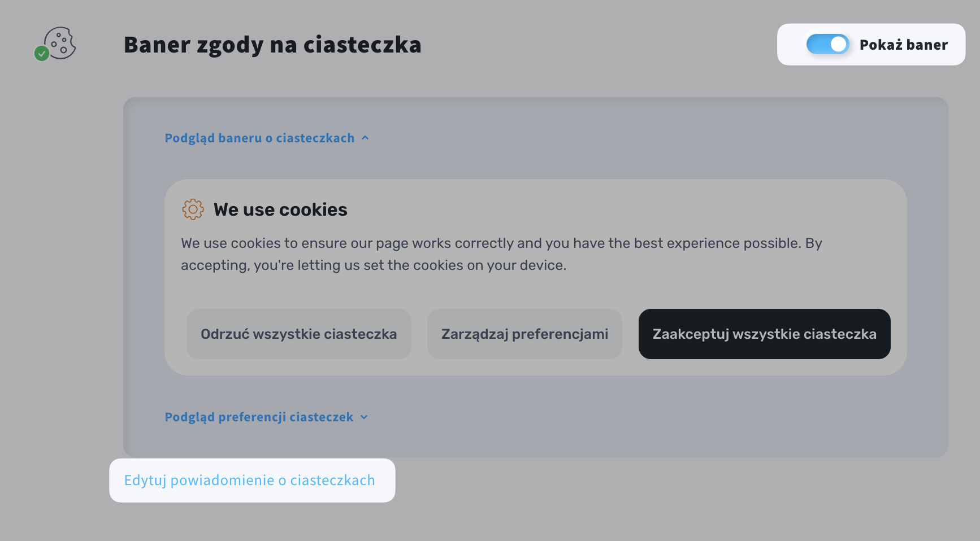The image size is (980, 541).
Task: Click the down chevron after Podgląd preferencji
Action: pyautogui.click(x=364, y=417)
